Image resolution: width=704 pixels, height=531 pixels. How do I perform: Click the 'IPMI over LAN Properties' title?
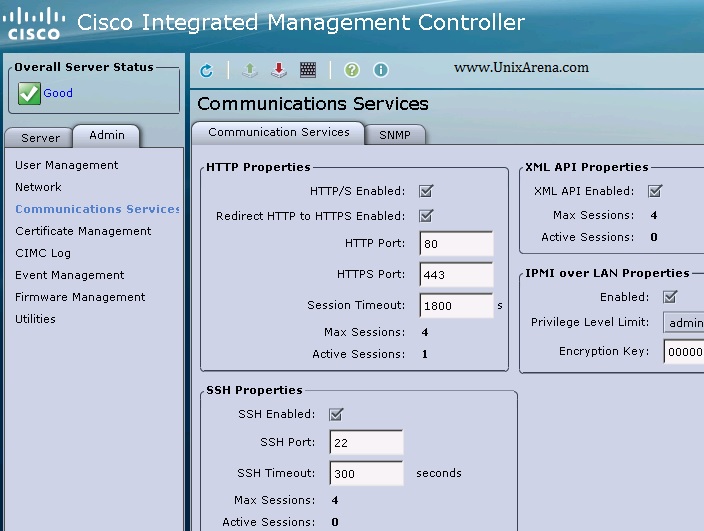[607, 273]
